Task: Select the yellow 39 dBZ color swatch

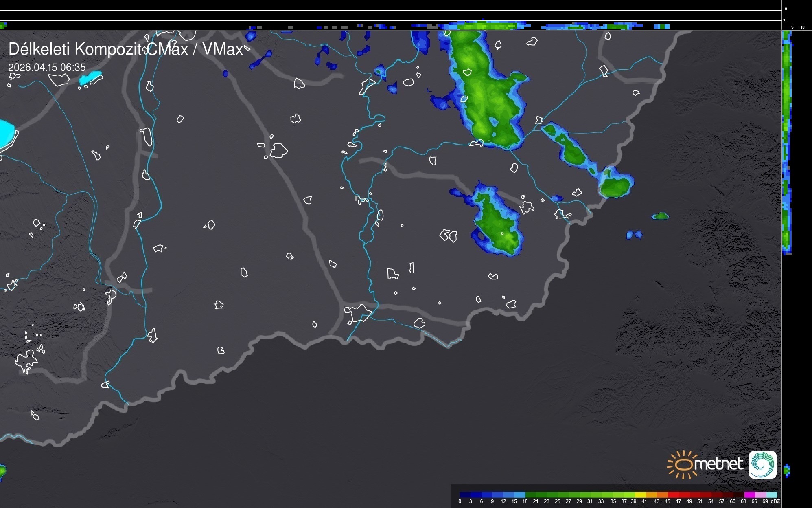Action: coord(639,495)
